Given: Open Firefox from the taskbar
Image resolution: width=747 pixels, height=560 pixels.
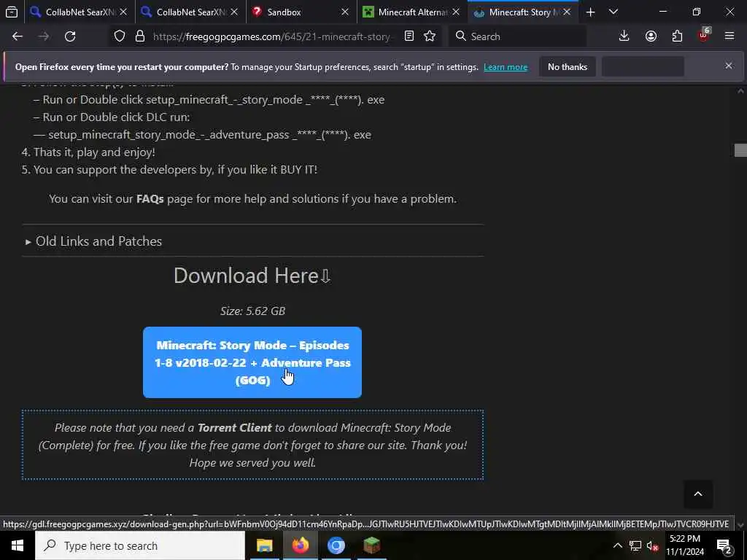Looking at the screenshot, I should (x=300, y=545).
